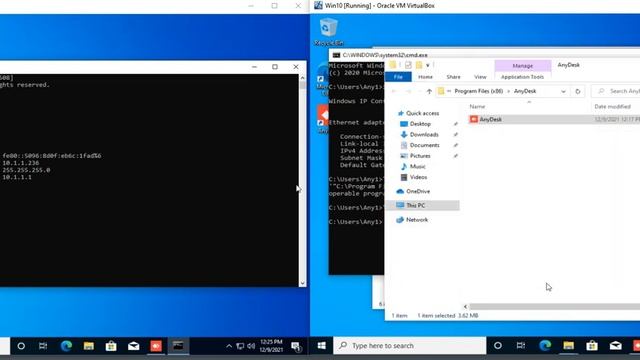Sort files by Date modified column

[x=612, y=107]
